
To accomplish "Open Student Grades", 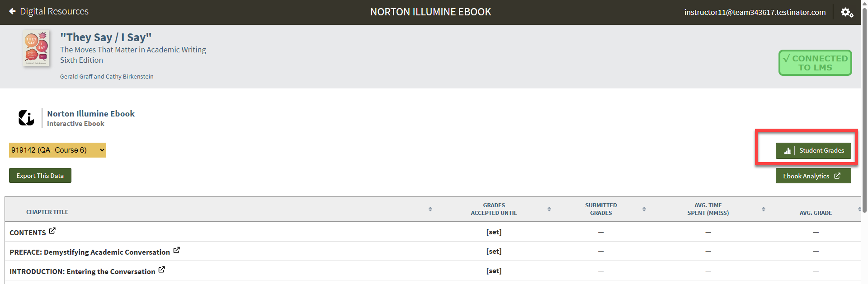I will click(813, 151).
